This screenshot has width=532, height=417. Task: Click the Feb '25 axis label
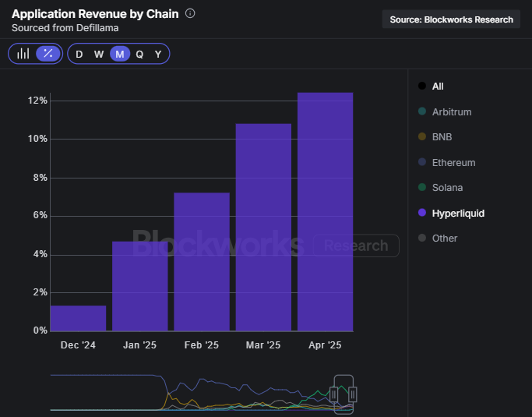pos(202,345)
